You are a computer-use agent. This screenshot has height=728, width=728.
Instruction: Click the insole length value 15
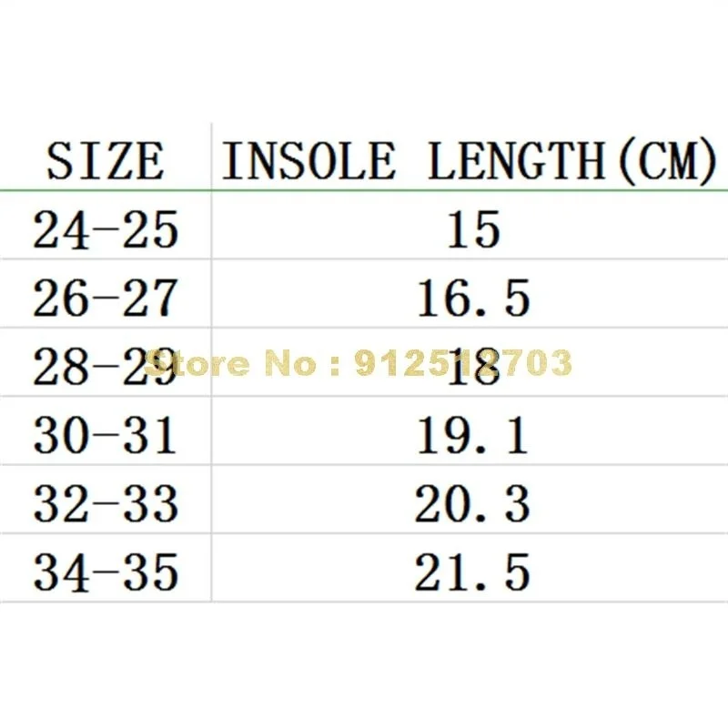coord(473,231)
